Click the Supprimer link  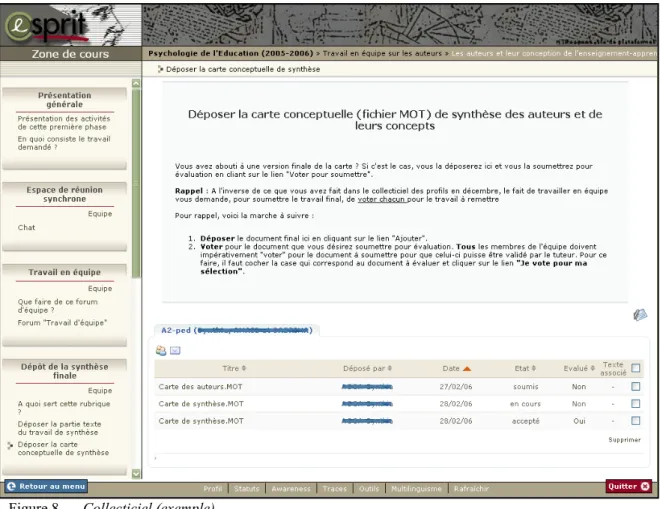(x=624, y=440)
